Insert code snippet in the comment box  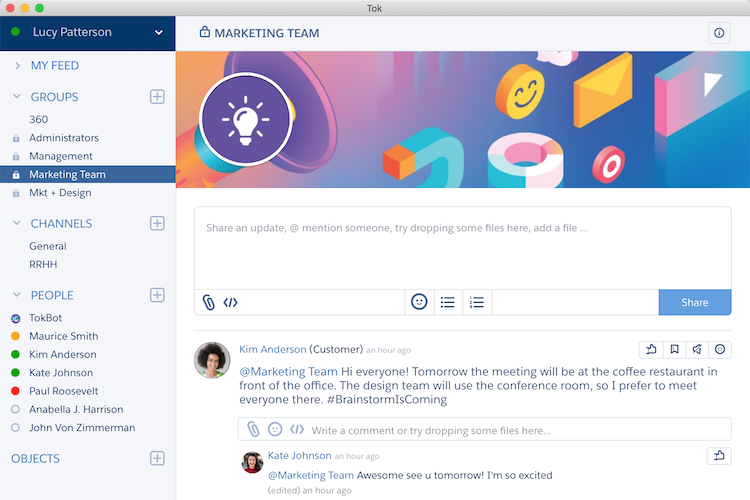(x=297, y=429)
